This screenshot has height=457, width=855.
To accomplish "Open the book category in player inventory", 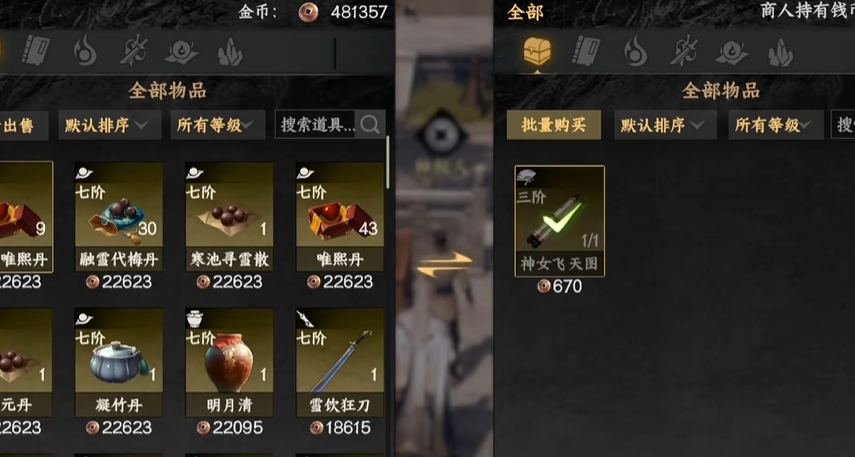I will coord(36,51).
